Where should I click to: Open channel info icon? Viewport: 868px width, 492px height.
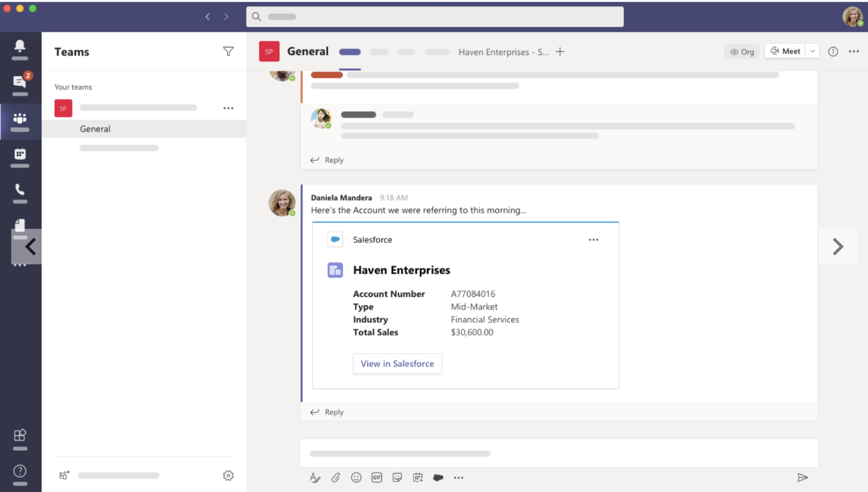click(833, 51)
